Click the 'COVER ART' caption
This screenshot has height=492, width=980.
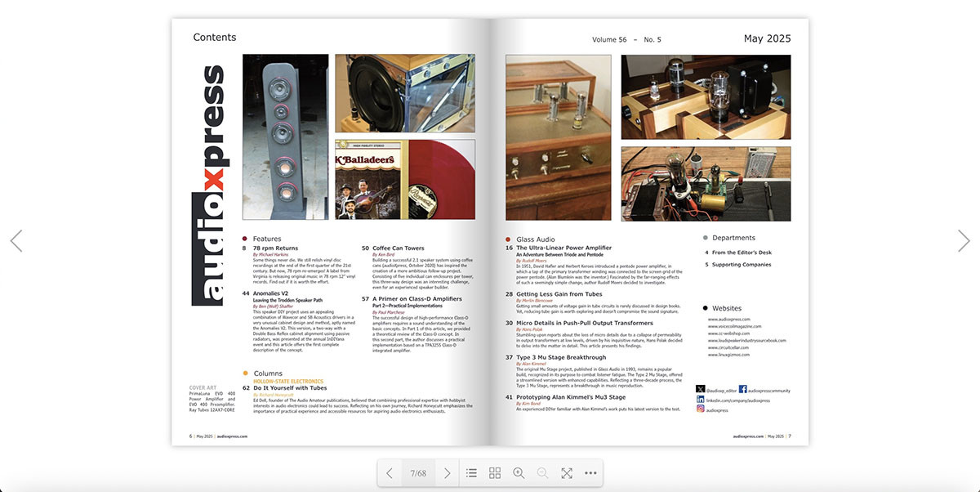pos(203,387)
